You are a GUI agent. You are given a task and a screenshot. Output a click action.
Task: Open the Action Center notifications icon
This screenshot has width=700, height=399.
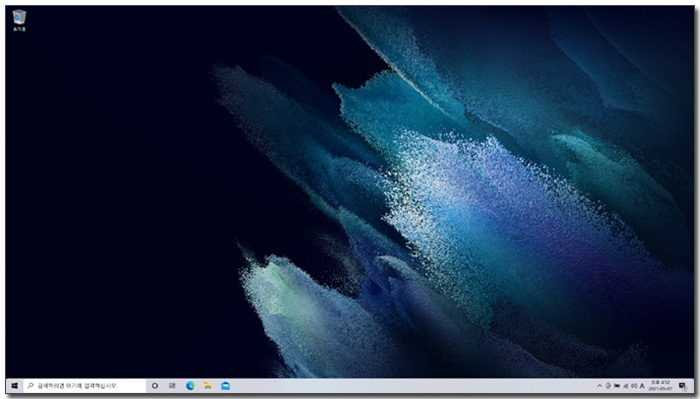pyautogui.click(x=682, y=386)
